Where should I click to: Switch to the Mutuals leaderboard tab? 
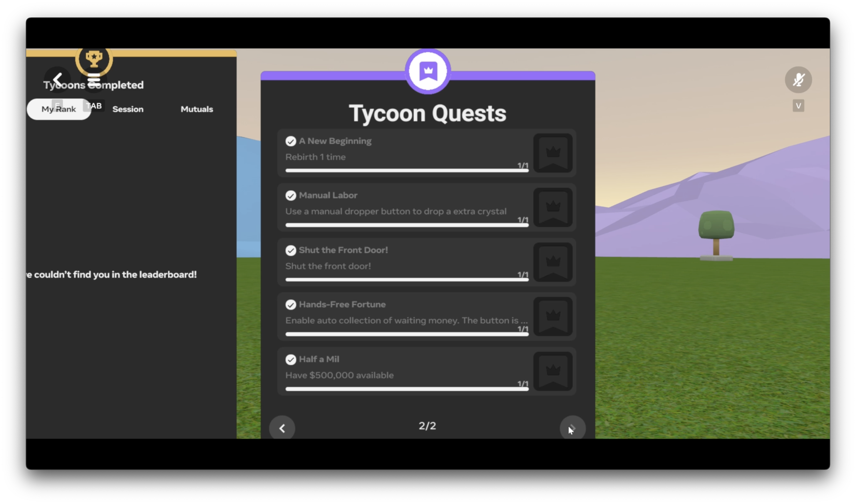[197, 109]
